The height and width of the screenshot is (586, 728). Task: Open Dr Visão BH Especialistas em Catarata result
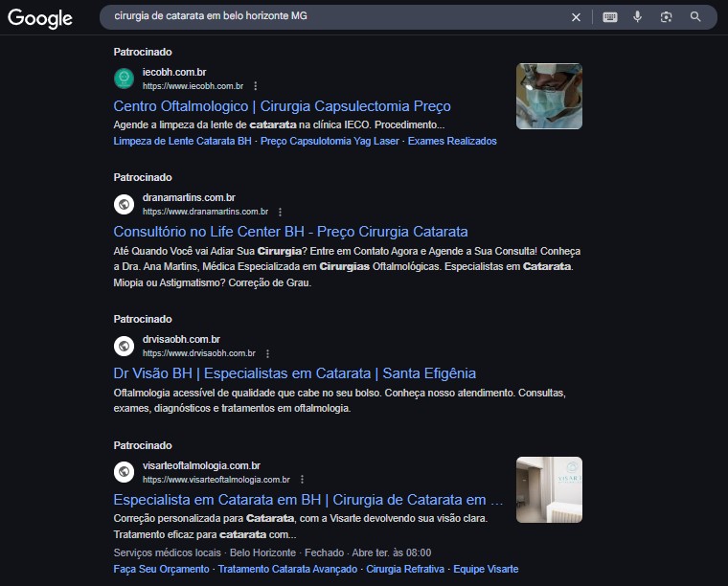coord(294,373)
